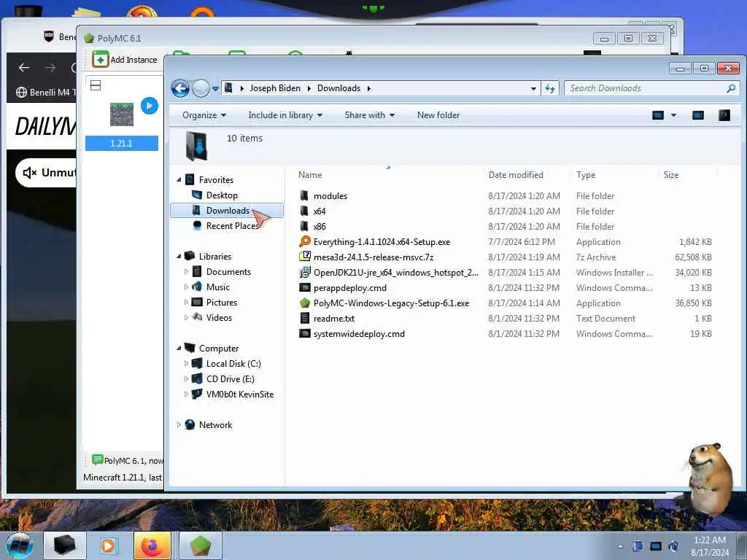Open the Windows Start orb
Image resolution: width=747 pixels, height=560 pixels.
click(19, 545)
